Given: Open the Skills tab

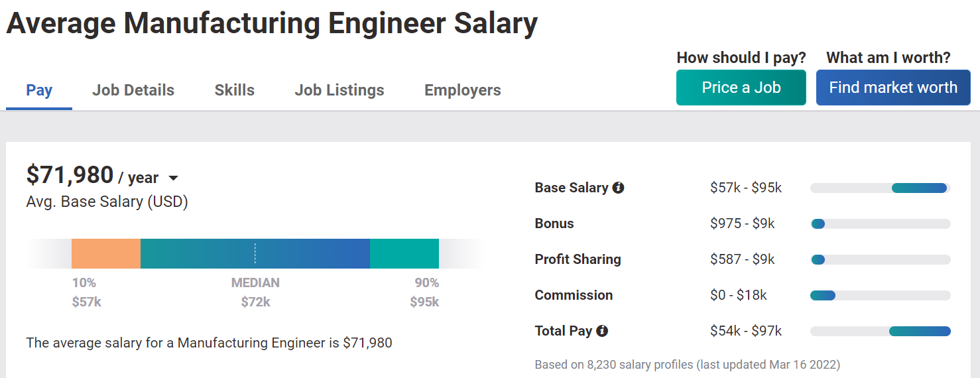Looking at the screenshot, I should [235, 90].
